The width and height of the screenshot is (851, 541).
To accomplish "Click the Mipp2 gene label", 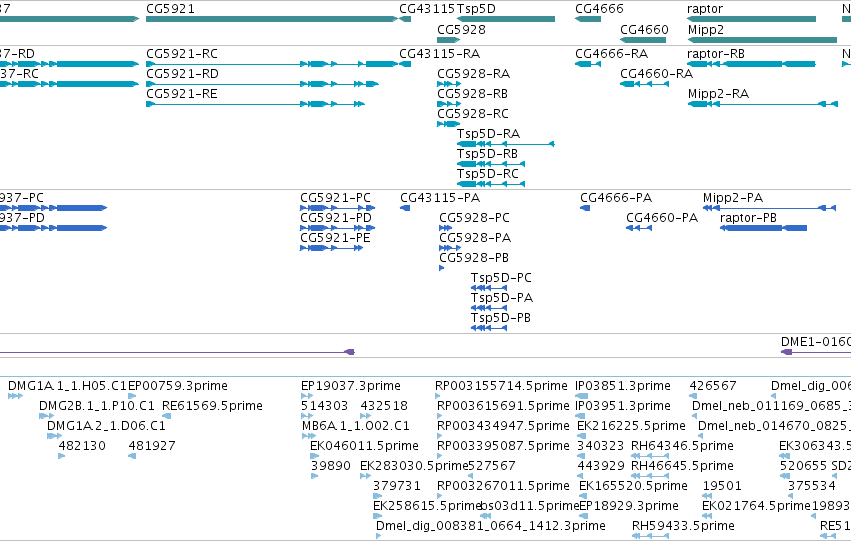I will [x=706, y=29].
